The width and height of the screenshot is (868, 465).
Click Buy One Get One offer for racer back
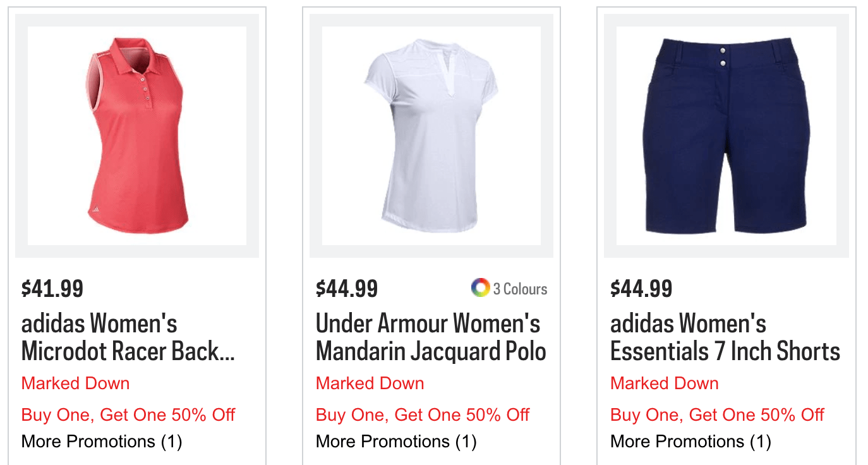point(128,415)
